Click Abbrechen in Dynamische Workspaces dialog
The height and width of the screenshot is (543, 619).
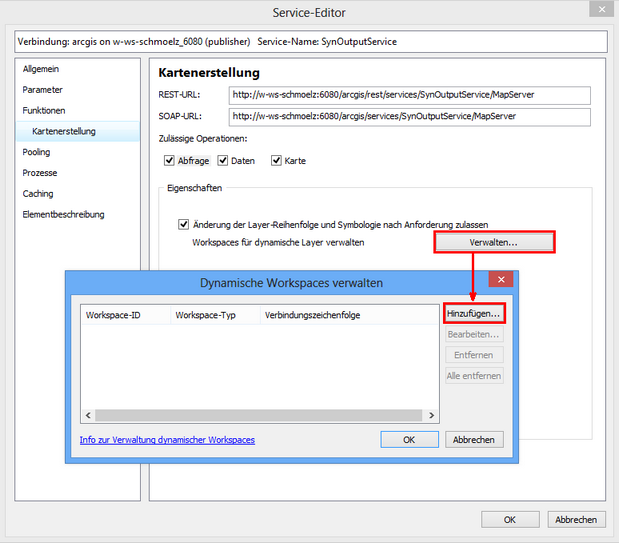474,440
